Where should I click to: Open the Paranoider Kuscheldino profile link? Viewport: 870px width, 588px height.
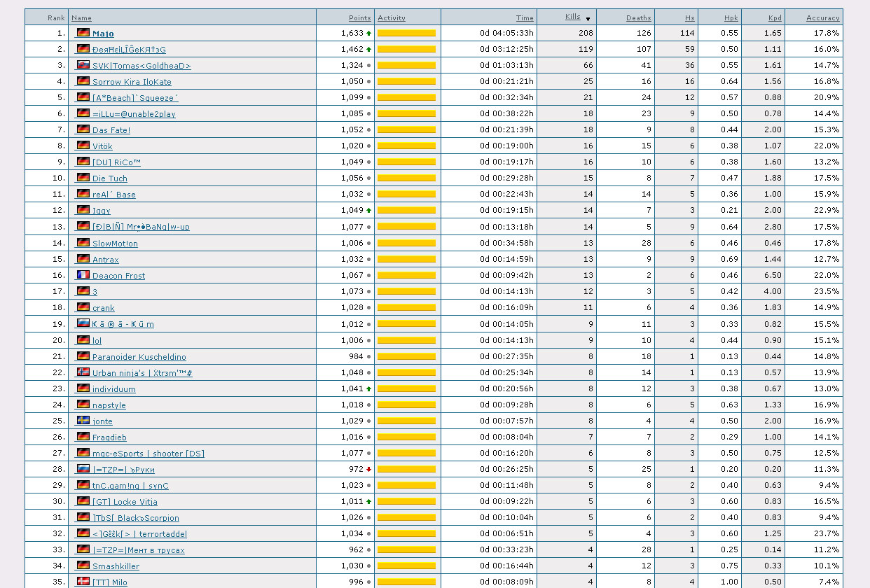pos(139,357)
